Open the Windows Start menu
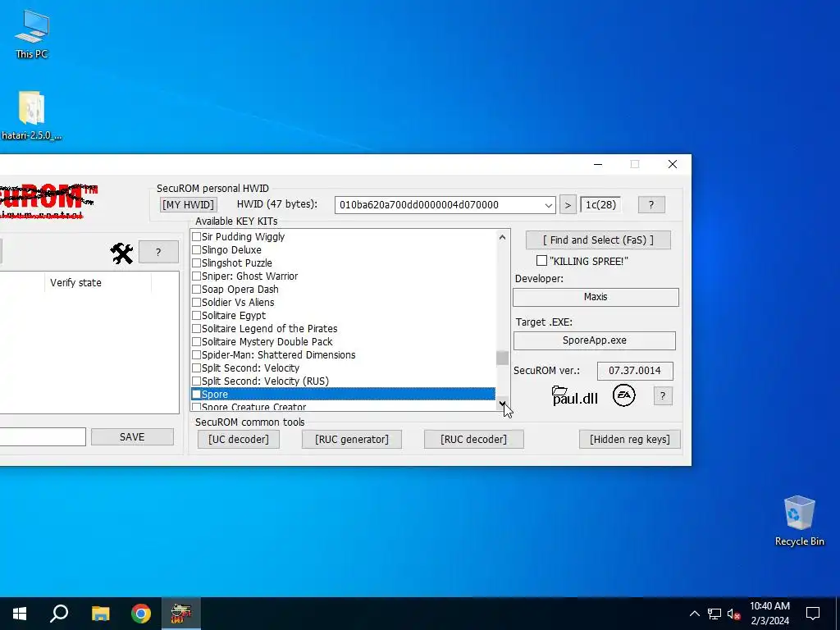The image size is (840, 630). 20,614
